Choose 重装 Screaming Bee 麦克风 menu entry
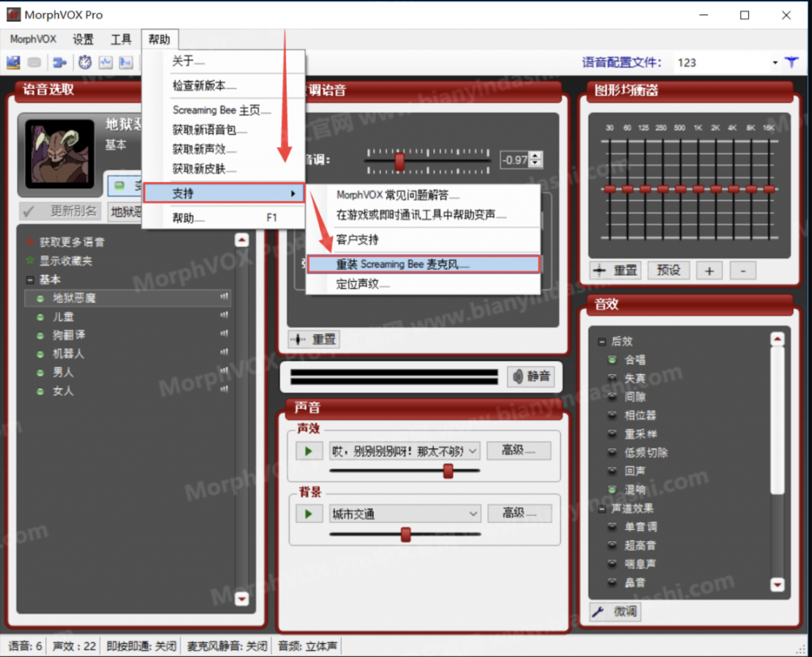This screenshot has height=657, width=812. 424,264
